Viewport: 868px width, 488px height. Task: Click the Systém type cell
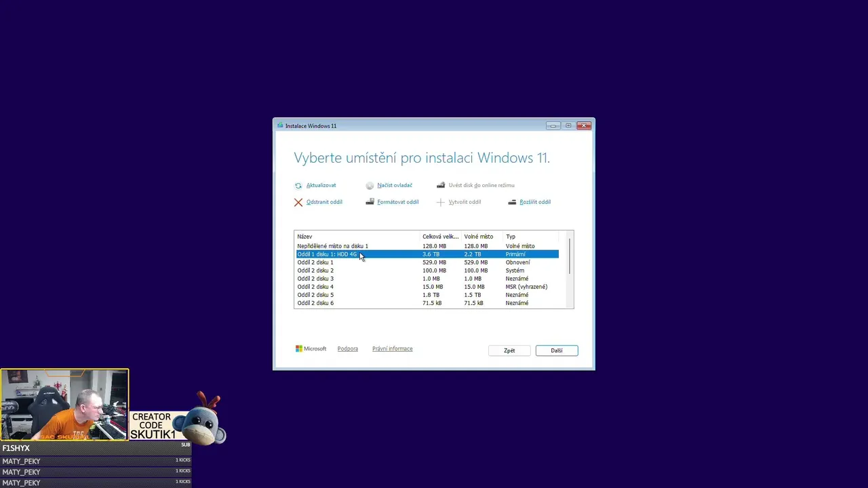(x=515, y=270)
